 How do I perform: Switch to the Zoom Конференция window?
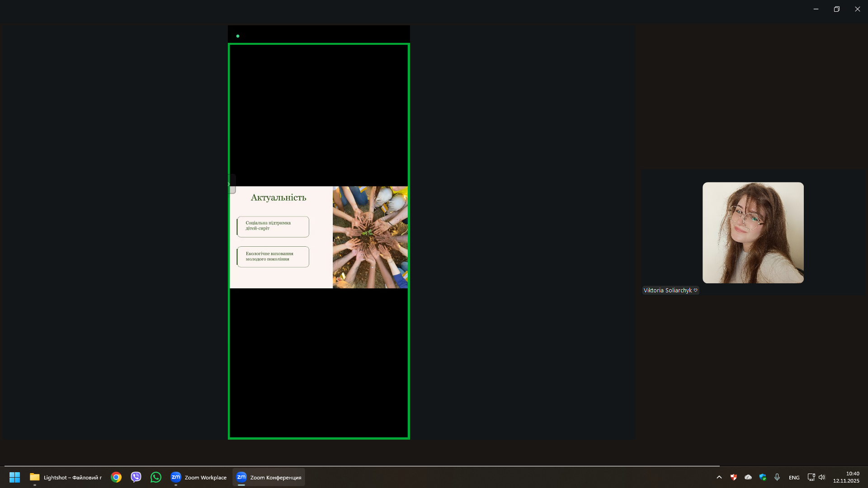point(269,477)
